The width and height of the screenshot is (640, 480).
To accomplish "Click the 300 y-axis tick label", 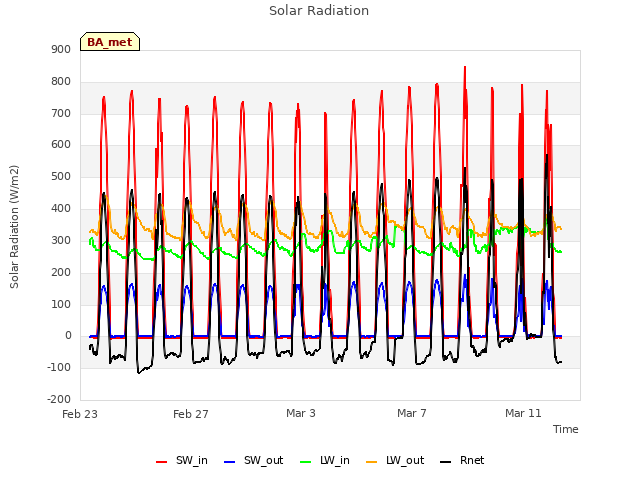I will coord(61,240).
